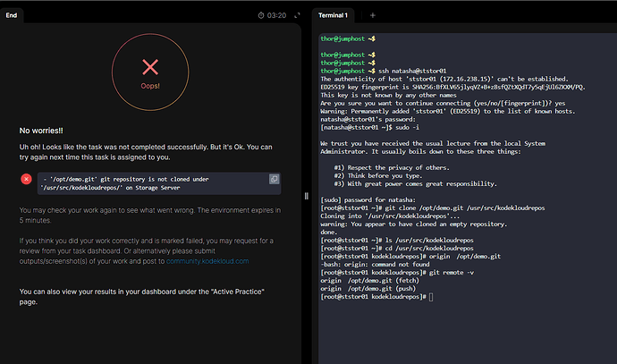Click the 'No worries!!' heading

(41, 131)
